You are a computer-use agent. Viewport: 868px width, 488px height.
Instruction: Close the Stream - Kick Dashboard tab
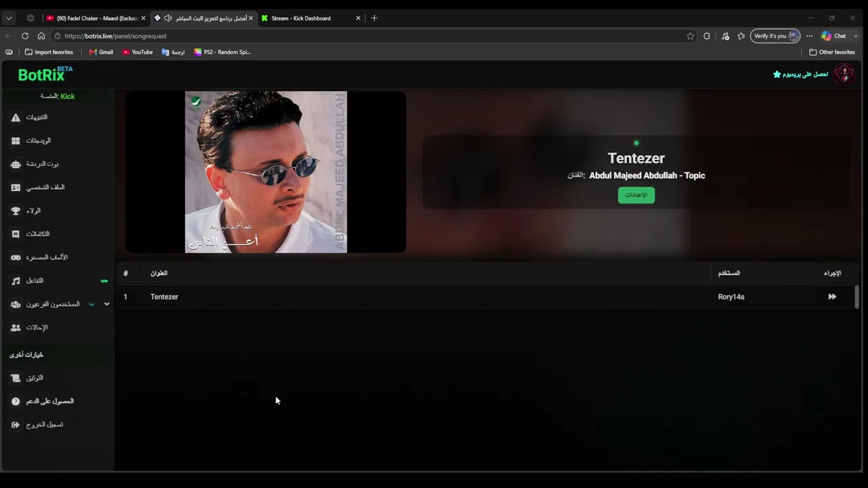pyautogui.click(x=358, y=18)
